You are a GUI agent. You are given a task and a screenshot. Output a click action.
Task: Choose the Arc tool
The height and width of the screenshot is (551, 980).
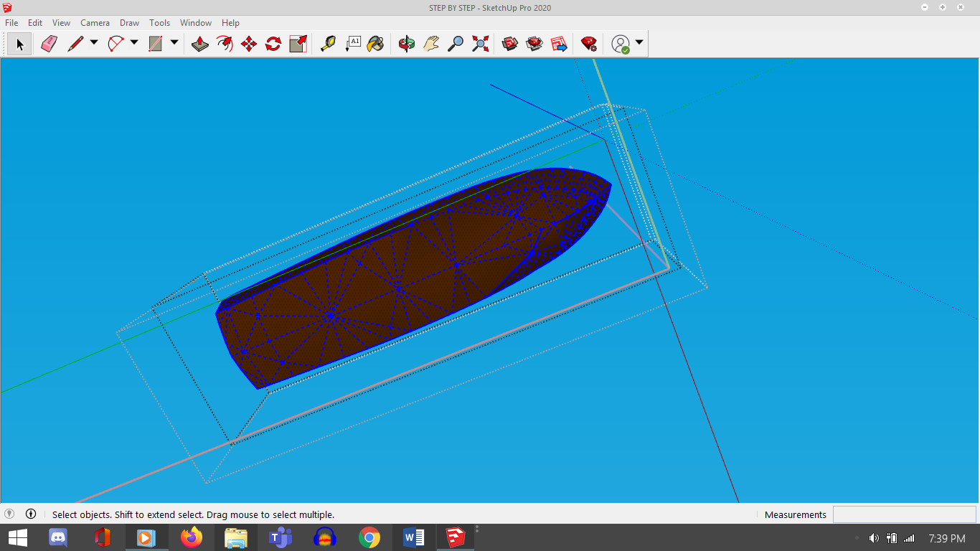coord(116,44)
